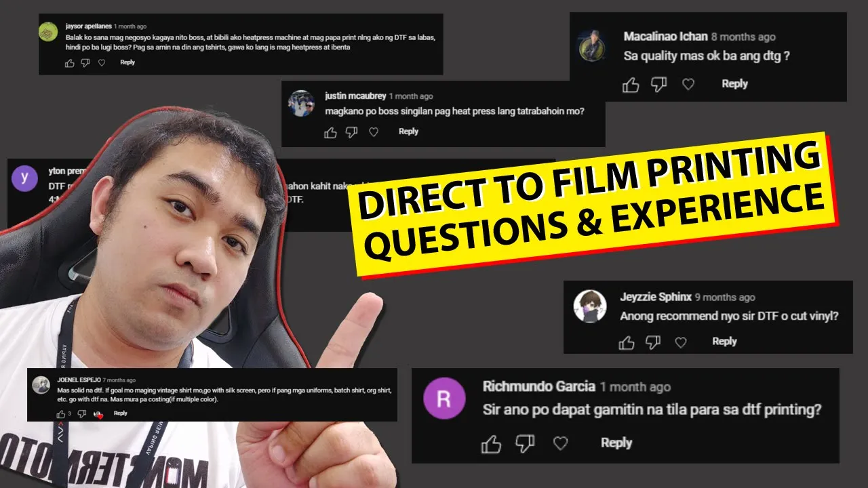This screenshot has width=868, height=488.
Task: Heart Macalinao Ichan's comment
Action: (x=688, y=84)
